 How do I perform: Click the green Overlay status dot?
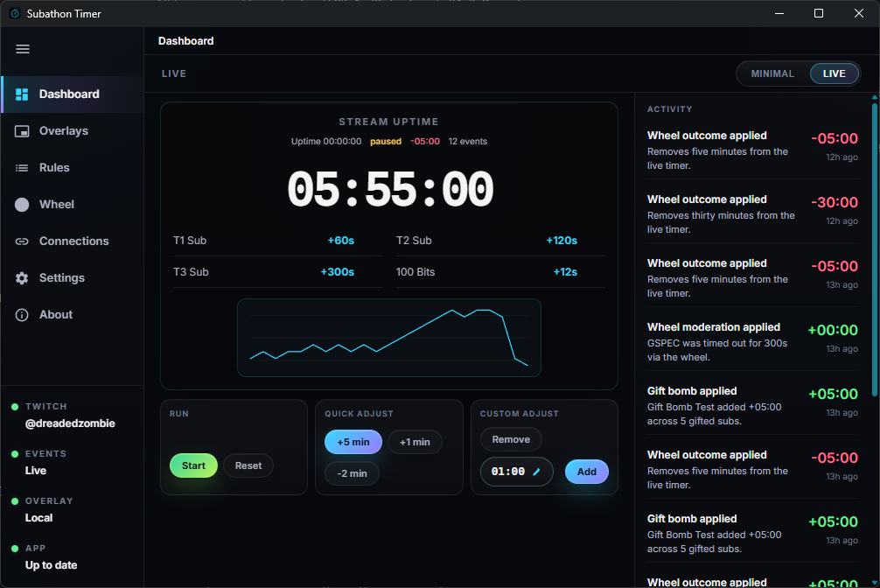click(15, 501)
